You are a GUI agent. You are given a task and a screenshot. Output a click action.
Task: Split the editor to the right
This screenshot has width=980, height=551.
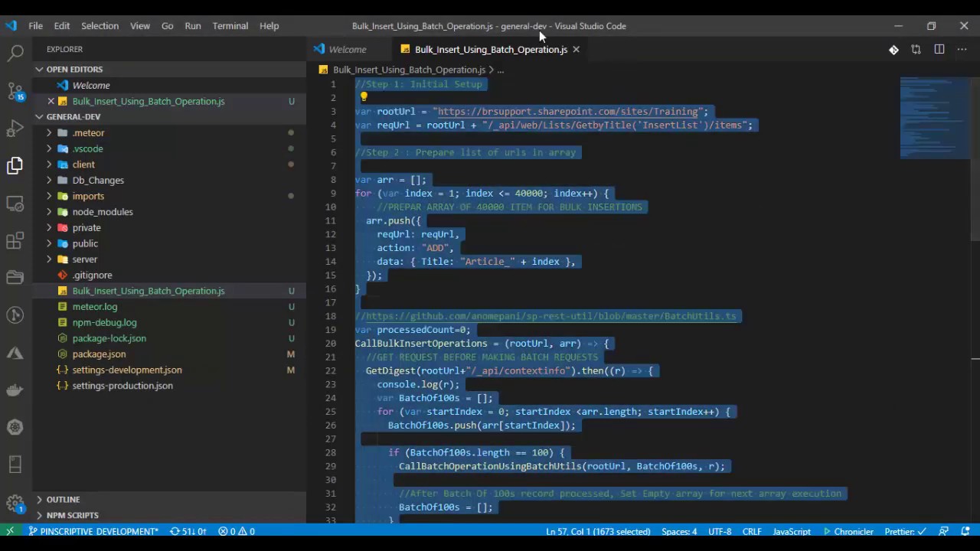(x=939, y=50)
